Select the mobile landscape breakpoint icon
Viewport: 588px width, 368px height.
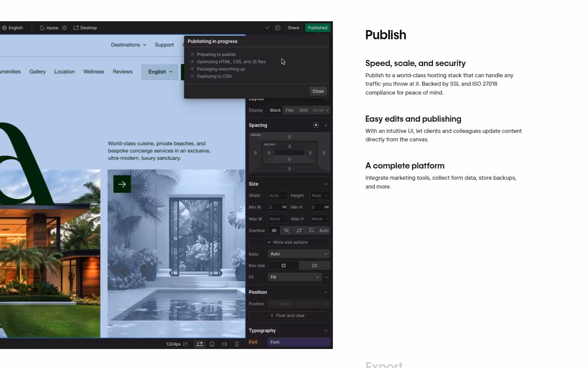(x=224, y=344)
